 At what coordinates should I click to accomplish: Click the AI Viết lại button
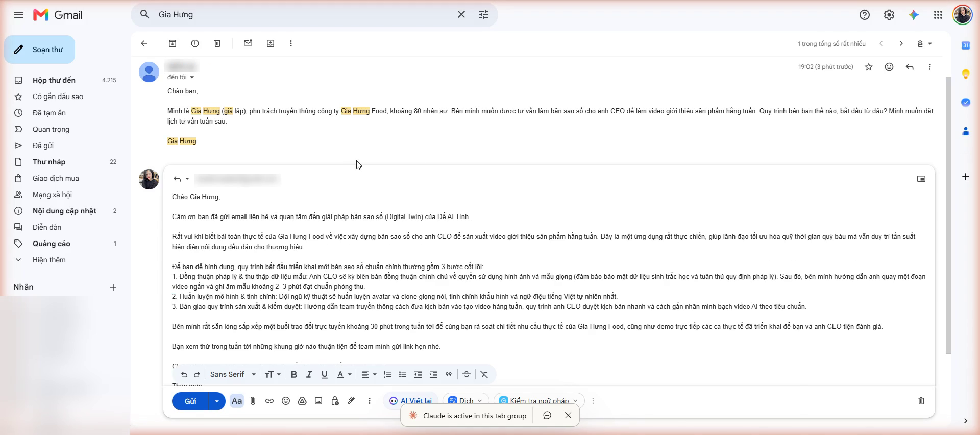point(411,401)
